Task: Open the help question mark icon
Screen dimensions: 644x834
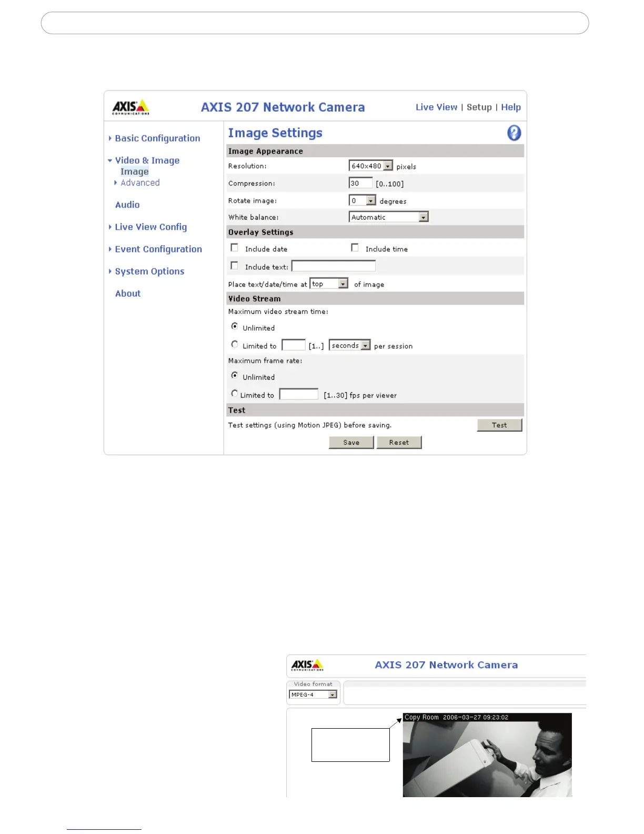Action: (x=514, y=133)
